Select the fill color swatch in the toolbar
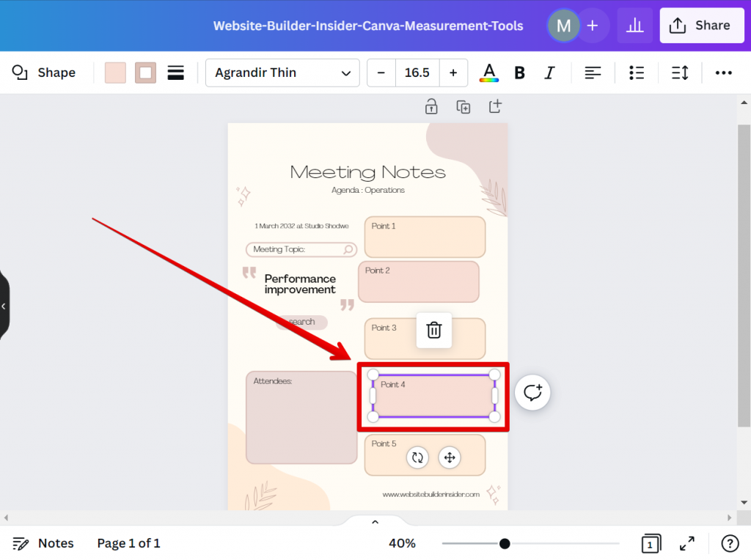 tap(114, 72)
